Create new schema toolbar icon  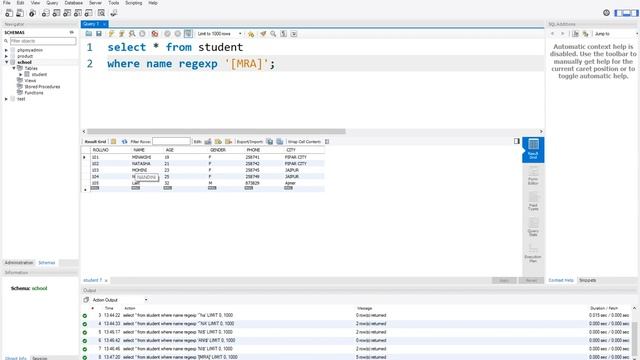click(46, 13)
